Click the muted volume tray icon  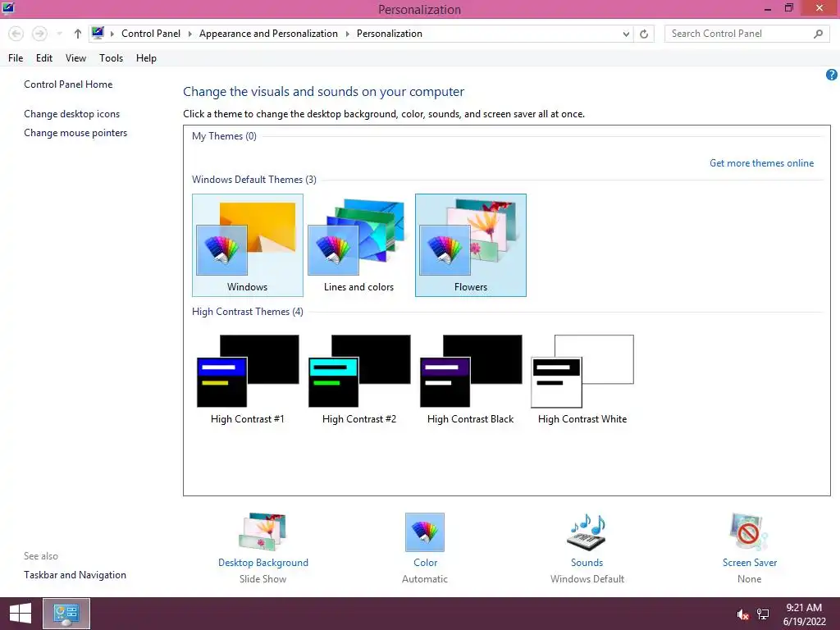(742, 614)
